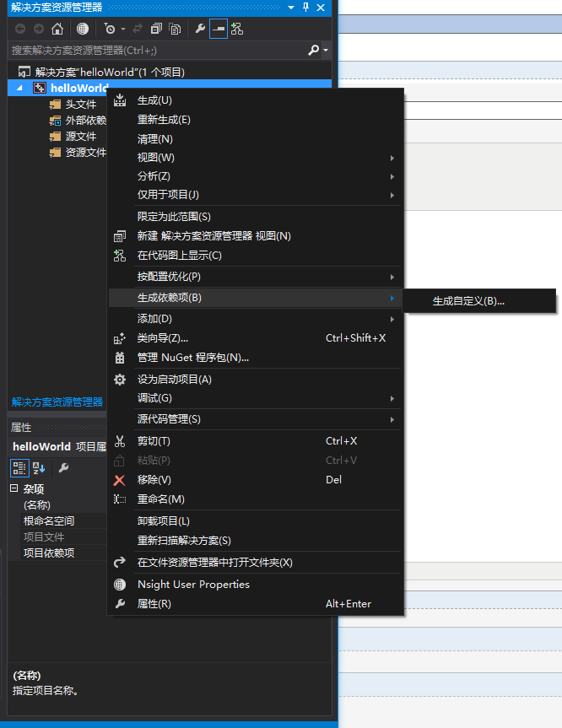
Task: Click the collapse all icon in toolbar
Action: pyautogui.click(x=156, y=29)
